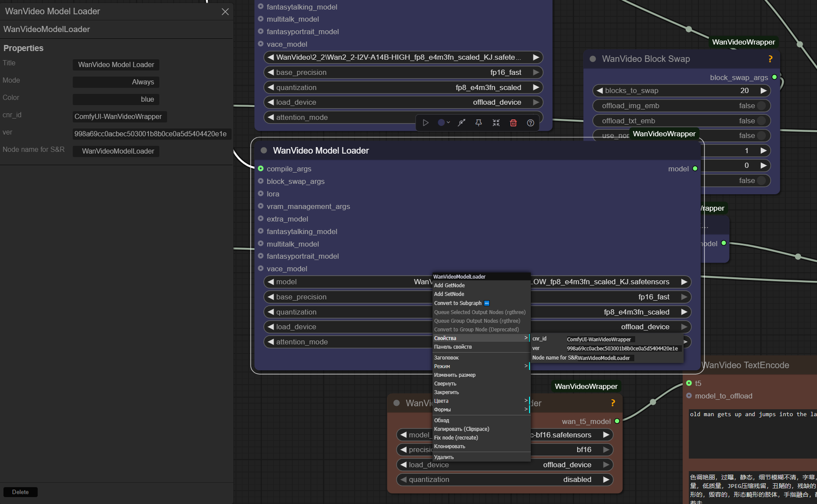This screenshot has width=817, height=504.
Task: Open the Свойства submenu
Action: point(481,338)
